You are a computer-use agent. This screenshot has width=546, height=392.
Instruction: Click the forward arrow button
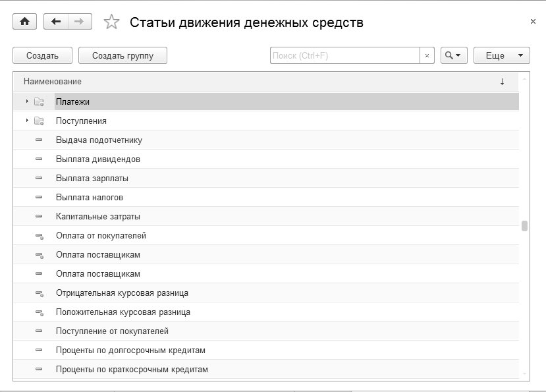79,22
